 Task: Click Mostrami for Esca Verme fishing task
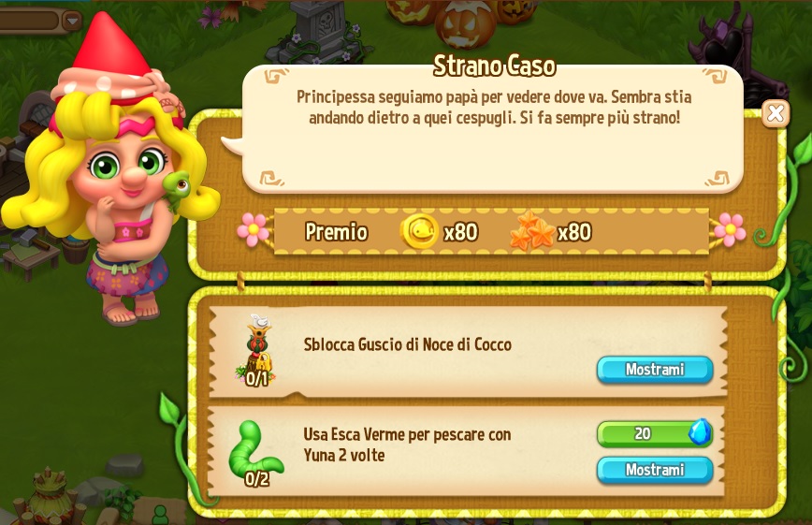point(655,470)
